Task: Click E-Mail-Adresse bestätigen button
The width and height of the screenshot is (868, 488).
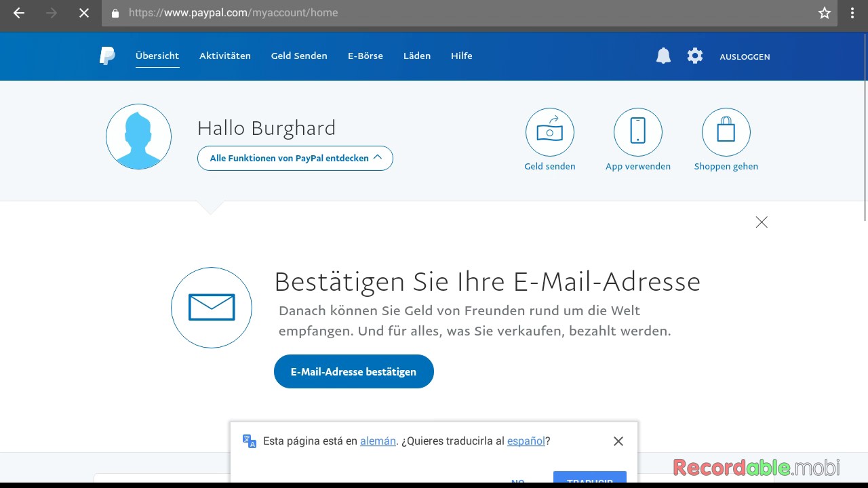Action: [x=354, y=371]
